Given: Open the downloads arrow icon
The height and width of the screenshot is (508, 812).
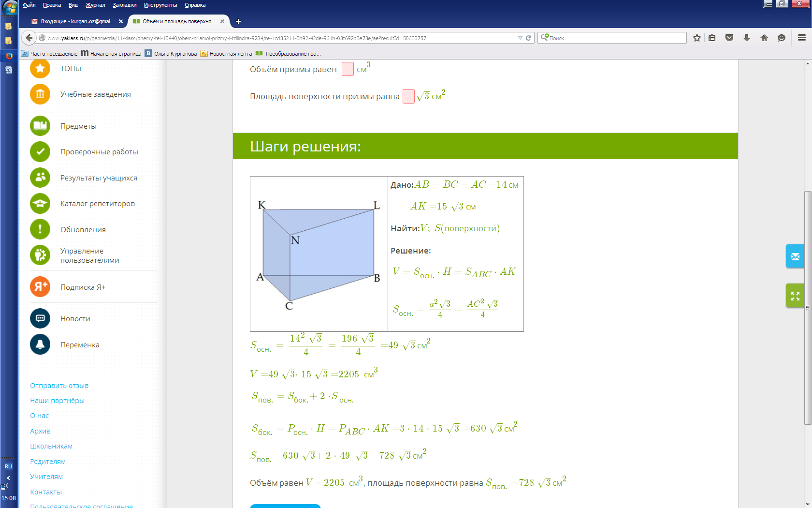Looking at the screenshot, I should pyautogui.click(x=747, y=38).
